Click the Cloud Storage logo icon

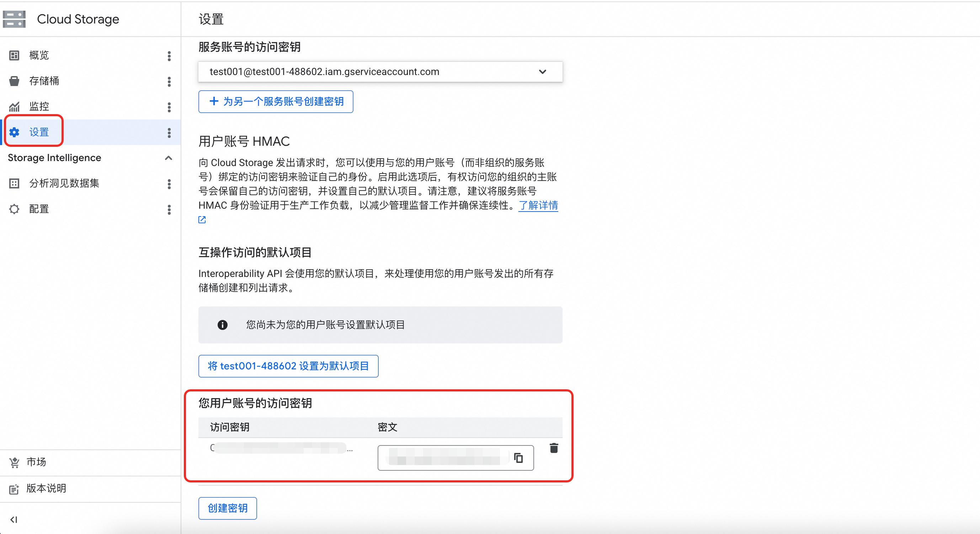pyautogui.click(x=14, y=19)
